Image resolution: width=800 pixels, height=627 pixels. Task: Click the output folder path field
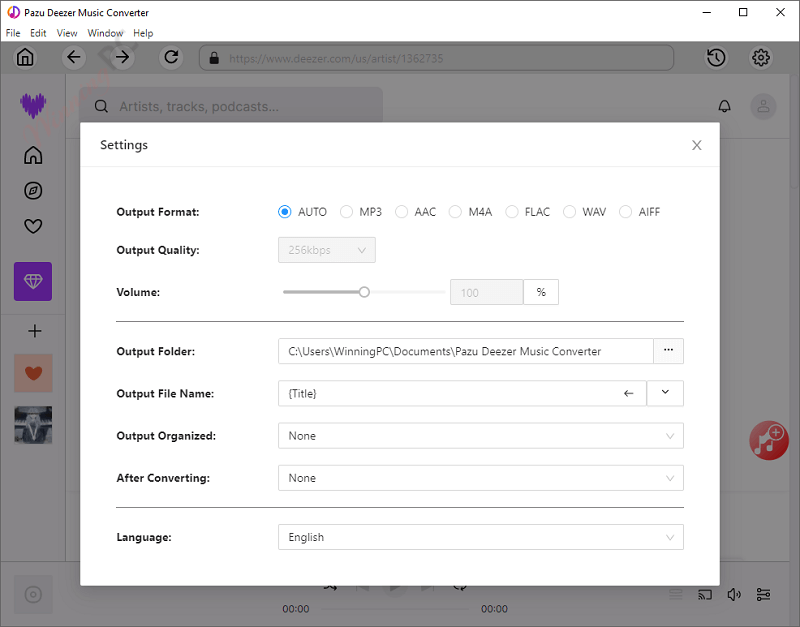pyautogui.click(x=465, y=351)
